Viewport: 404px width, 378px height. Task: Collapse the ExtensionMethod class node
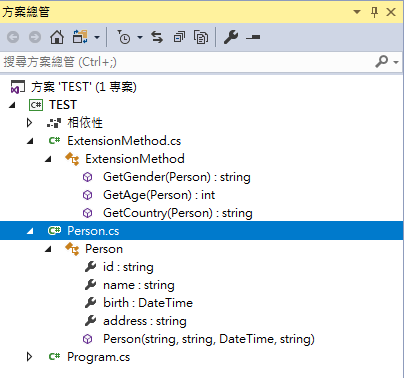pos(48,159)
